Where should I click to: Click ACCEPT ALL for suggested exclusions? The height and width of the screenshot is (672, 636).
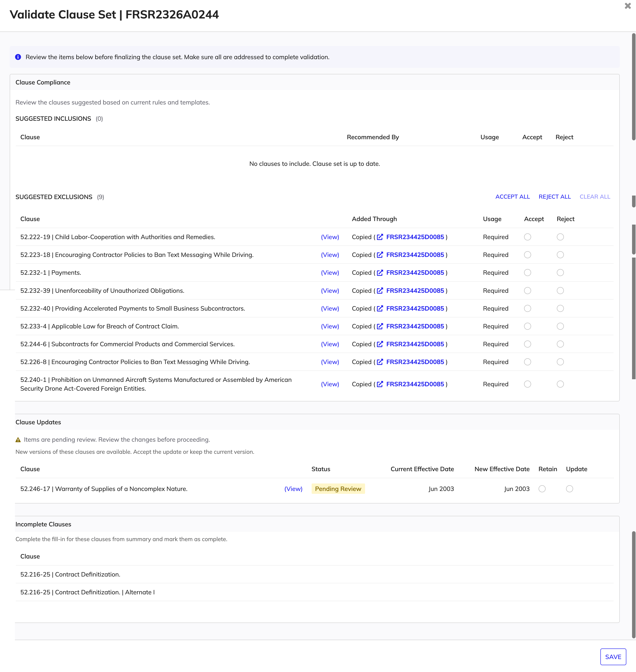(513, 197)
